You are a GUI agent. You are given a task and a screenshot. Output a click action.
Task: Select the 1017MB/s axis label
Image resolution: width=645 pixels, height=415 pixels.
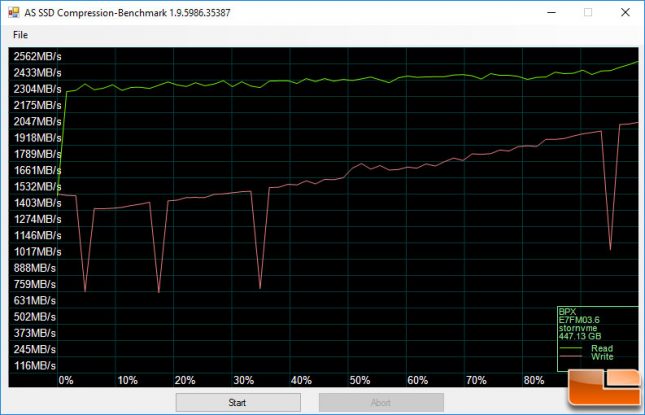click(37, 251)
